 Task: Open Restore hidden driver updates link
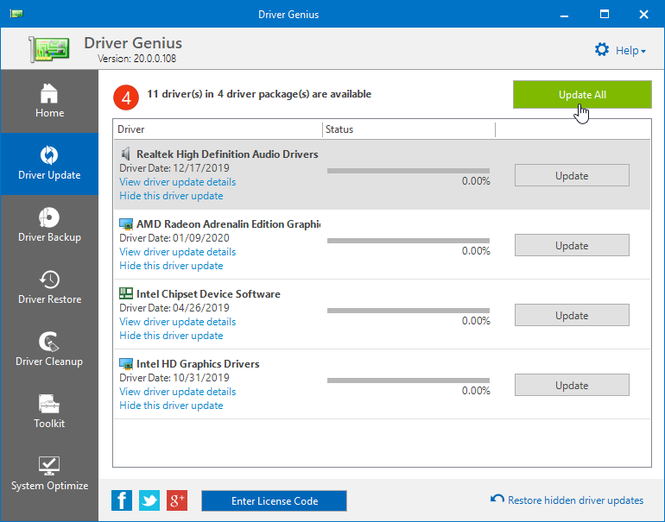point(576,500)
